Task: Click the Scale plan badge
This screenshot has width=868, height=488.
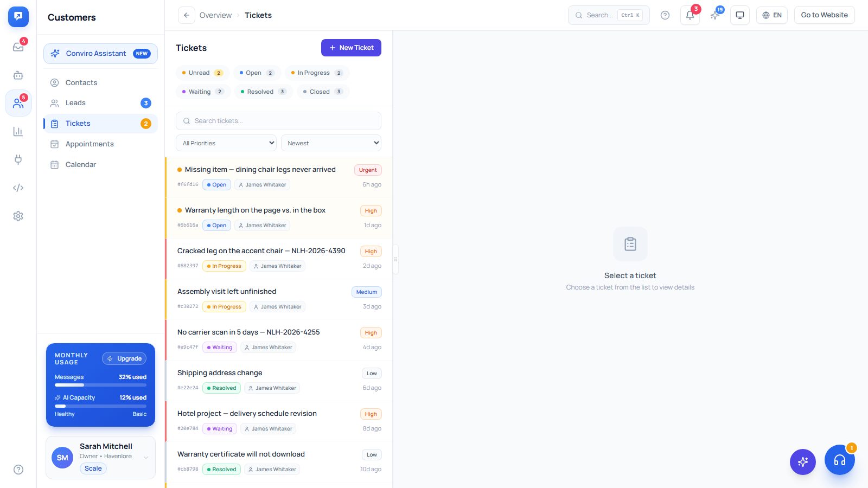Action: pos(93,468)
